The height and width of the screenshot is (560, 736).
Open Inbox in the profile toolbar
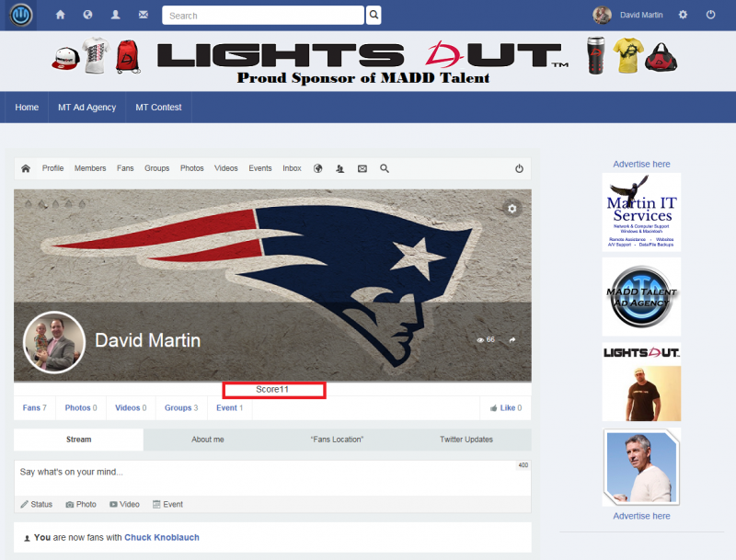coord(292,168)
